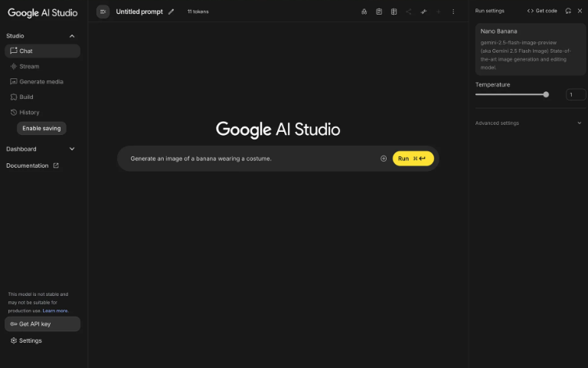Click the share prompt icon
Screen dimensions: 588x368
(x=408, y=11)
